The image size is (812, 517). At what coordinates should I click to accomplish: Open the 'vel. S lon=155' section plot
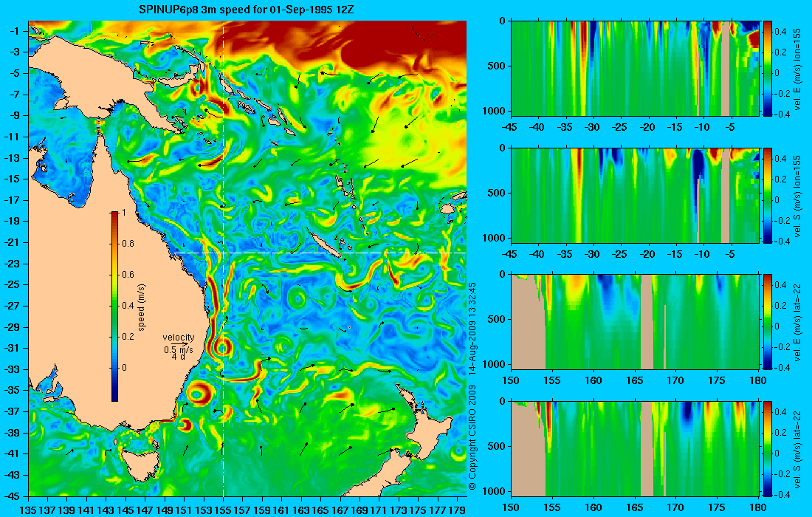coord(635,195)
